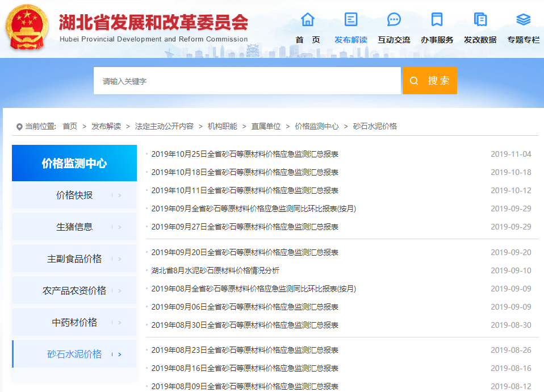
Task: Open the 2019年09月 同比环比报表(按月)
Action: 254,208
